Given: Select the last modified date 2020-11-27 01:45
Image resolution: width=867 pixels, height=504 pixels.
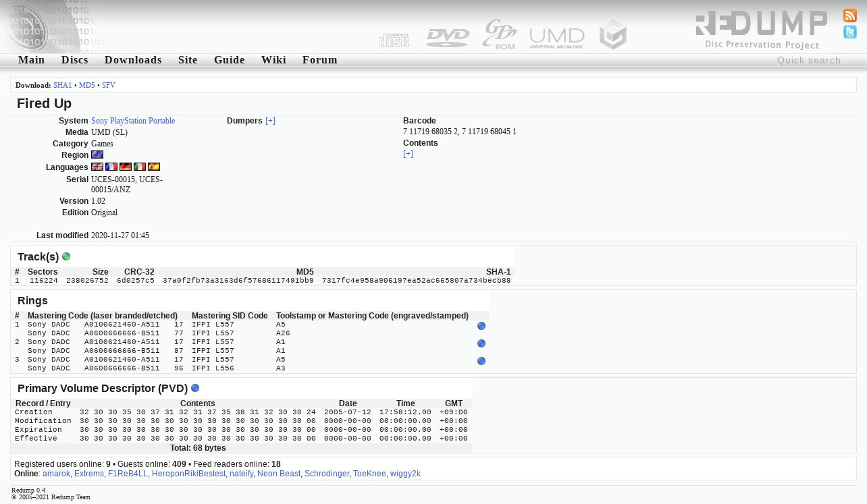Looking at the screenshot, I should pyautogui.click(x=120, y=235).
